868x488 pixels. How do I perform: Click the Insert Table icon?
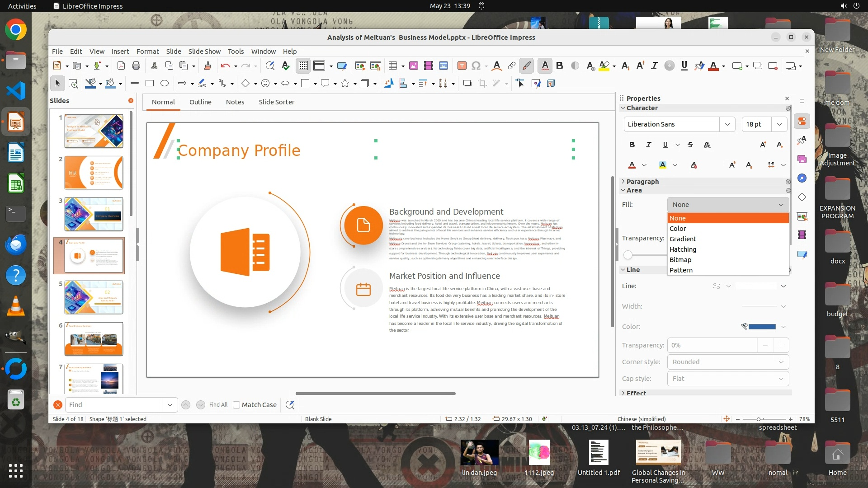[x=393, y=66]
